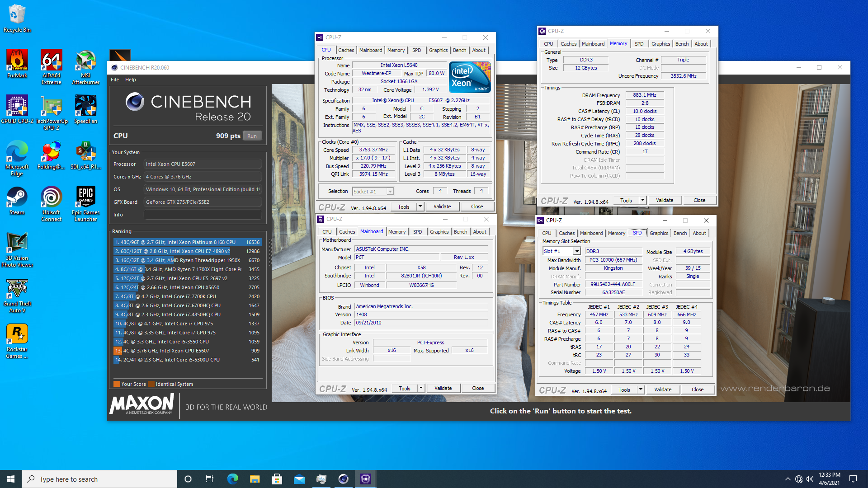Click the Identical System legend swatch
Viewport: 868px width, 488px height.
151,384
